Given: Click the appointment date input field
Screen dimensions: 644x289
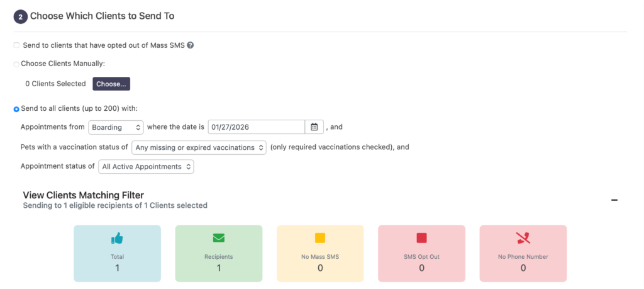Looking at the screenshot, I should (x=256, y=127).
